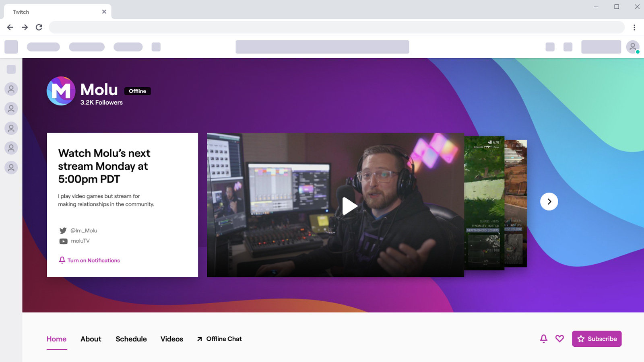Open Molu's Twitter profile via the Twitter icon
The image size is (644, 362).
pos(63,230)
